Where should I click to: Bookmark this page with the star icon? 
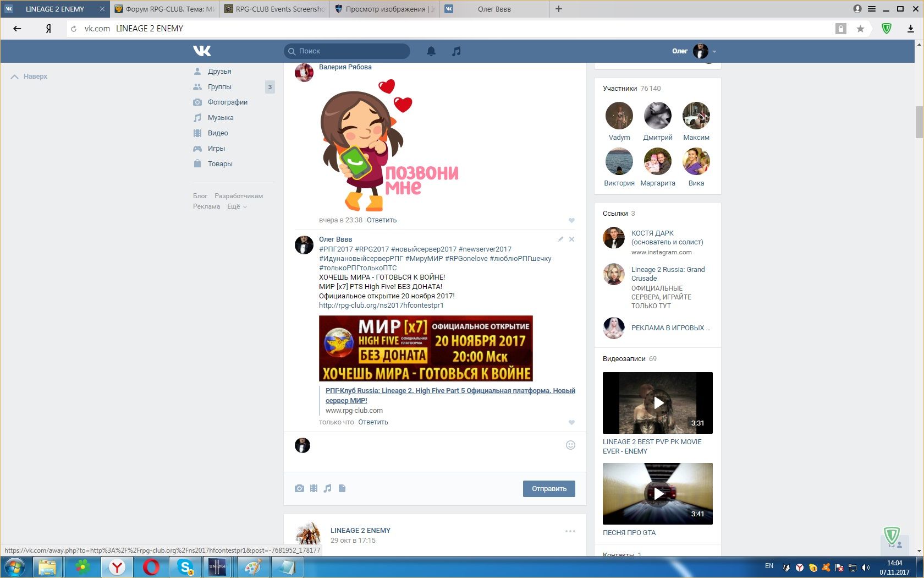[x=860, y=29]
